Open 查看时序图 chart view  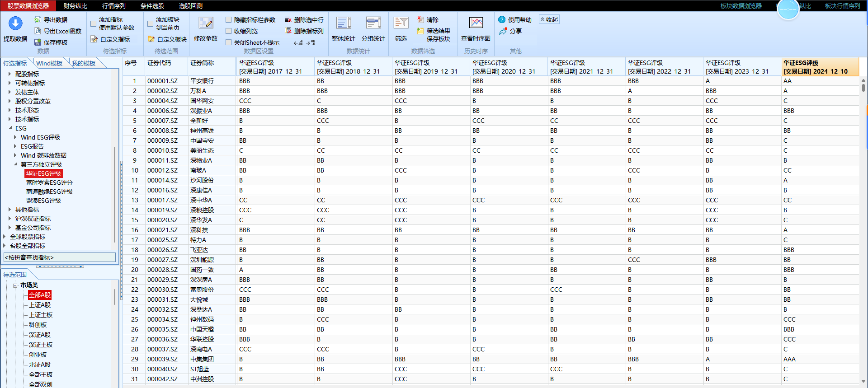pos(476,23)
